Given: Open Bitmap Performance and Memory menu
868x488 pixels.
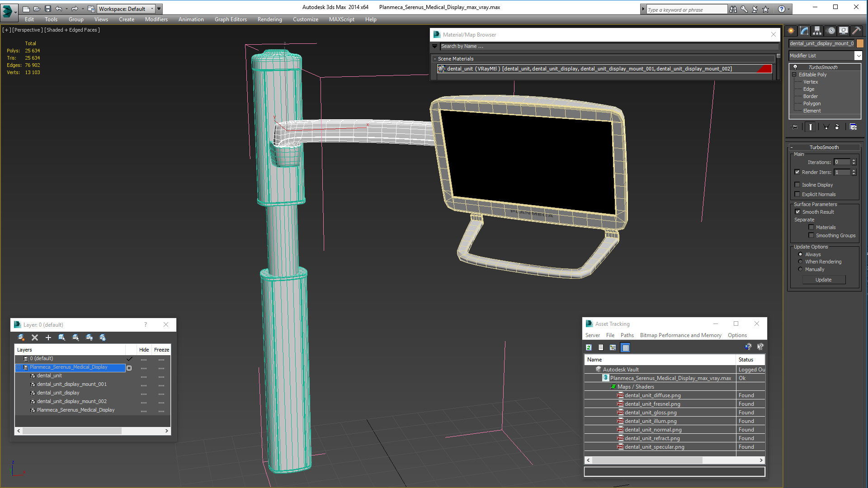Looking at the screenshot, I should [680, 335].
